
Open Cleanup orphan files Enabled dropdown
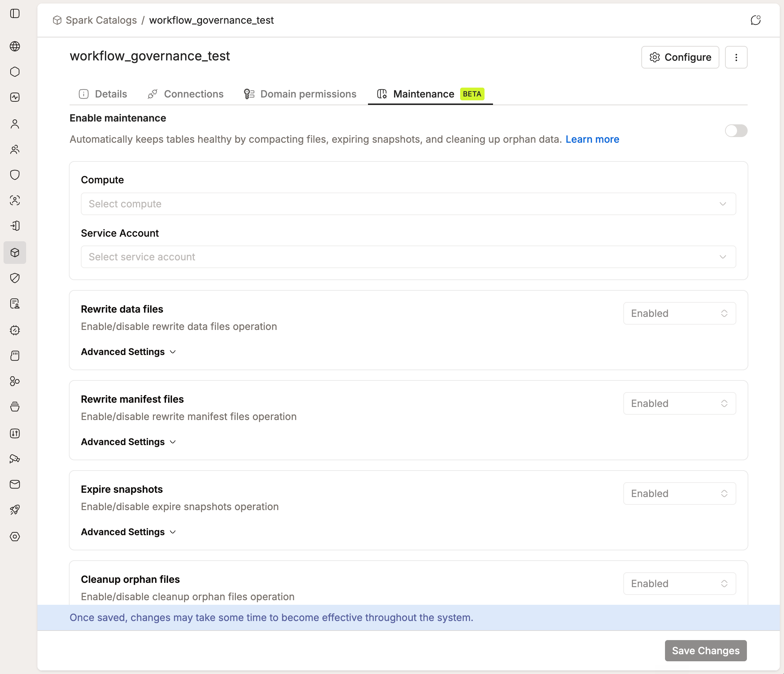point(679,584)
